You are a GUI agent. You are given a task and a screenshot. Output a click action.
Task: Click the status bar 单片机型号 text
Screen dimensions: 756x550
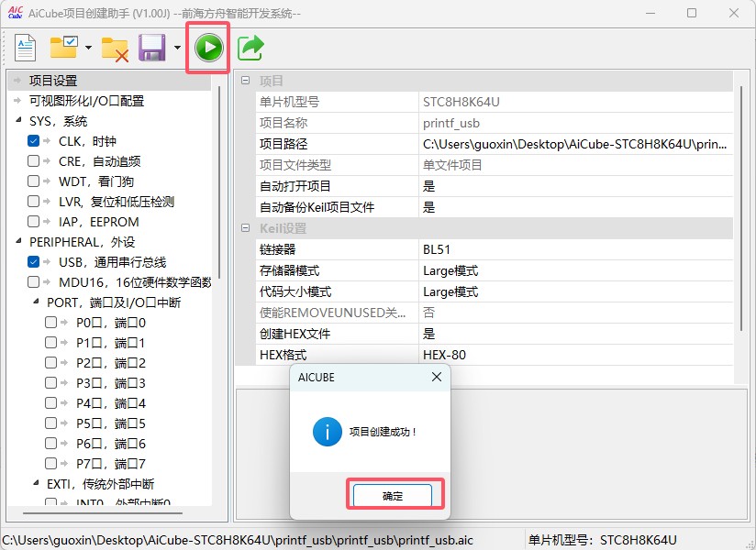click(602, 540)
